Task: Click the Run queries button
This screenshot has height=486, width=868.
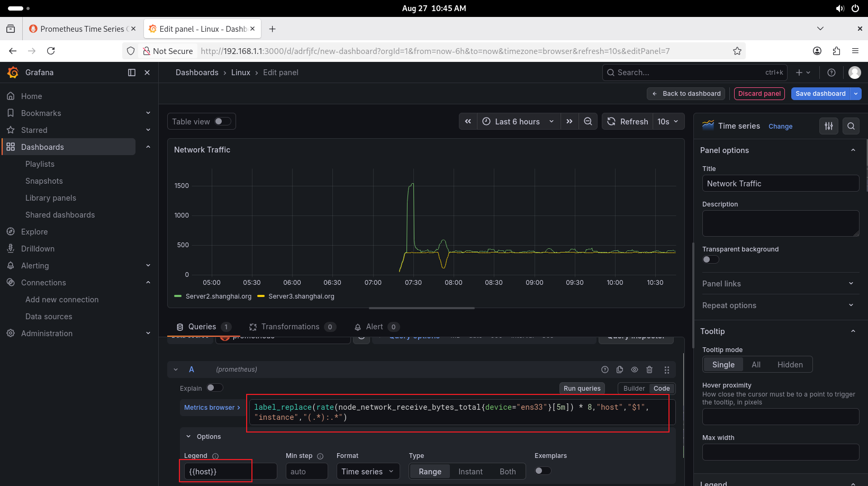Action: 582,388
